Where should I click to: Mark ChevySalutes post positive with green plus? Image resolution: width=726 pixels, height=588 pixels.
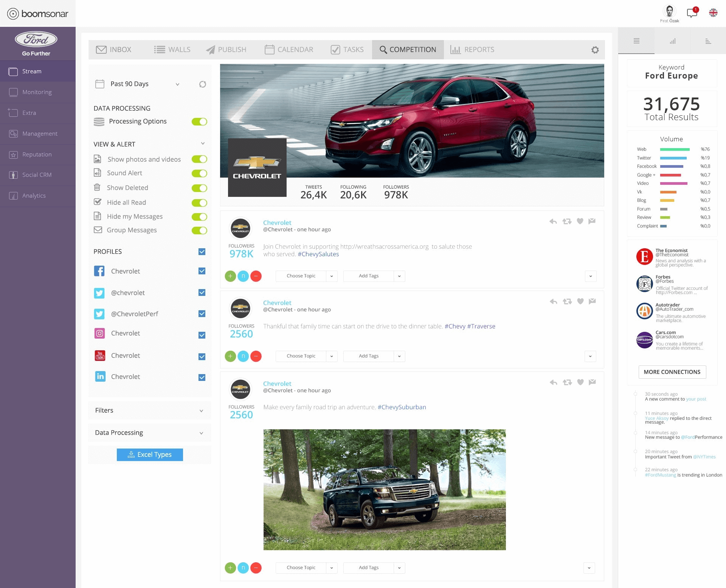click(230, 276)
